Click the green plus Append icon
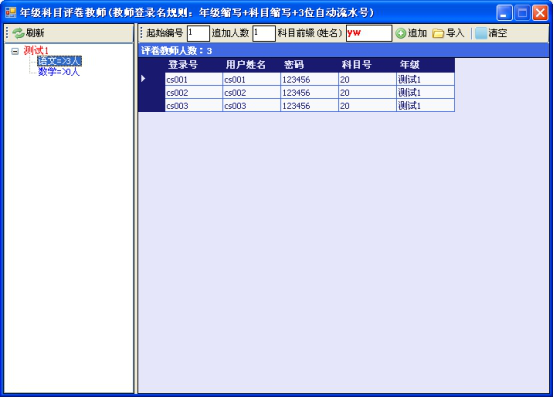The width and height of the screenshot is (554, 398). click(x=400, y=34)
